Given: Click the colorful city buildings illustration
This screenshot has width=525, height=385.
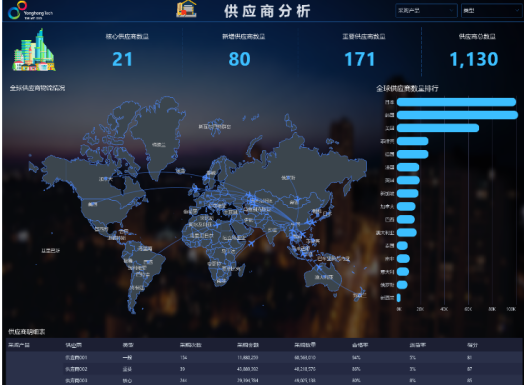Looking at the screenshot, I should tap(34, 50).
